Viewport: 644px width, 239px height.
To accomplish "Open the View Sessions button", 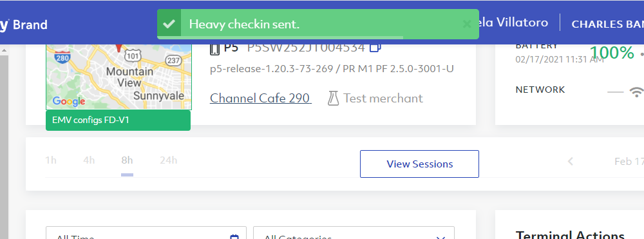I will coord(419,164).
